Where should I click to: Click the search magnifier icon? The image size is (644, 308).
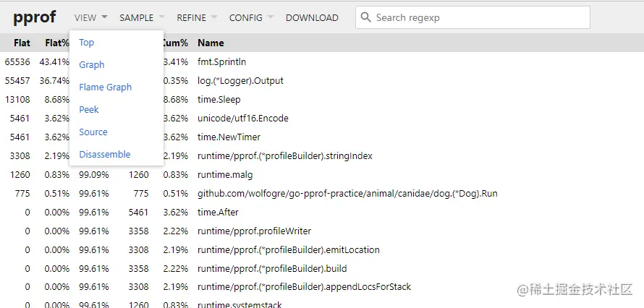coord(366,17)
